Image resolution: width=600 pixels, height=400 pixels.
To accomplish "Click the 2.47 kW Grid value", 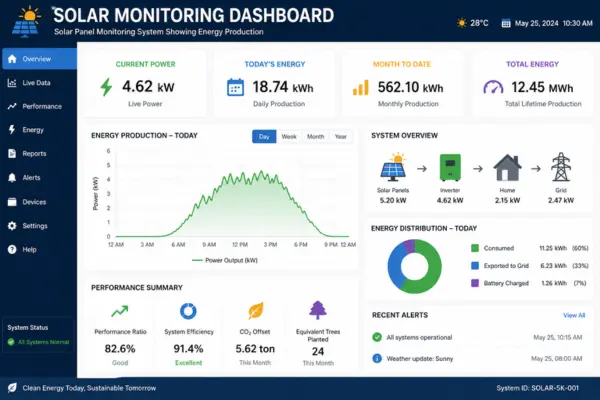I will (561, 200).
